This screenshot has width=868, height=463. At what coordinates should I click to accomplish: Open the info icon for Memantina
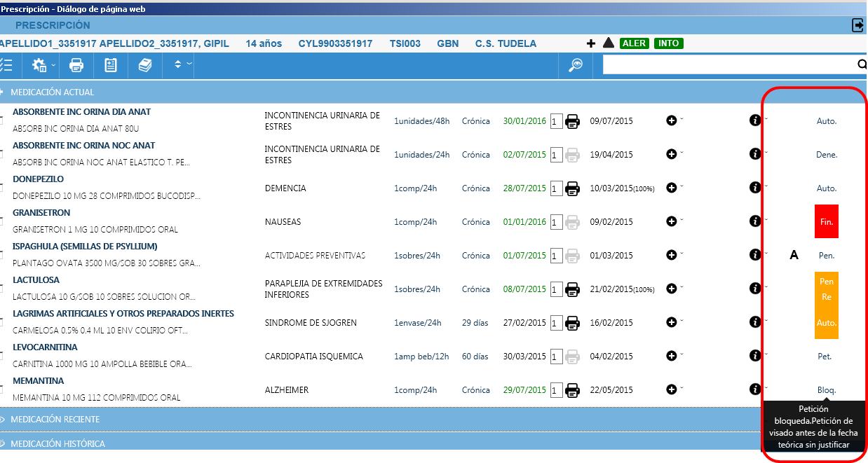(x=755, y=389)
